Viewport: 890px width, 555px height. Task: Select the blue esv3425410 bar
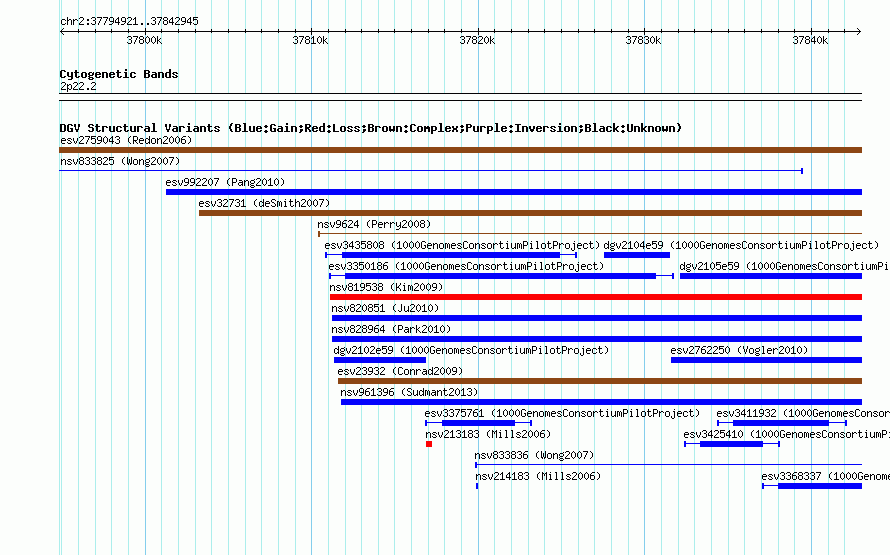click(x=732, y=444)
